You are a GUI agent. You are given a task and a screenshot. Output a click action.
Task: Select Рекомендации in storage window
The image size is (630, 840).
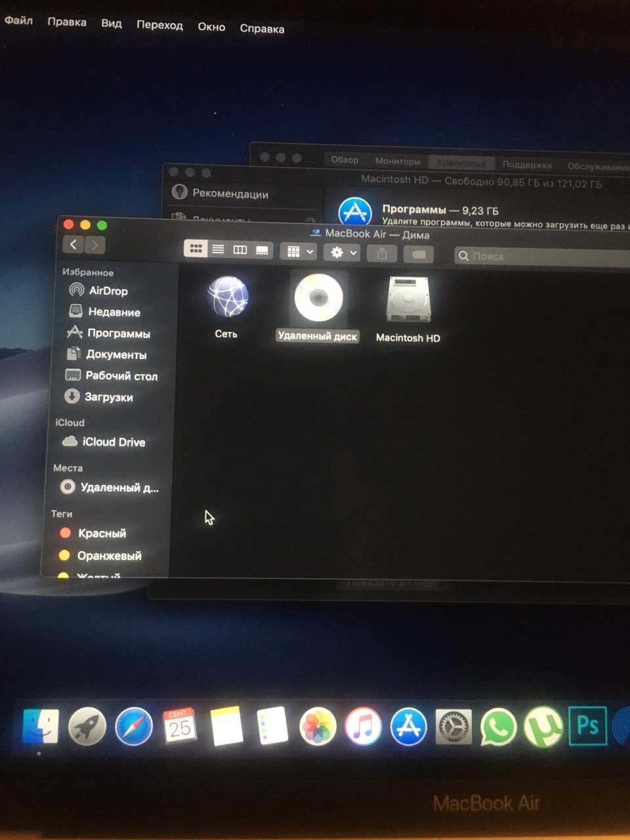[x=220, y=193]
